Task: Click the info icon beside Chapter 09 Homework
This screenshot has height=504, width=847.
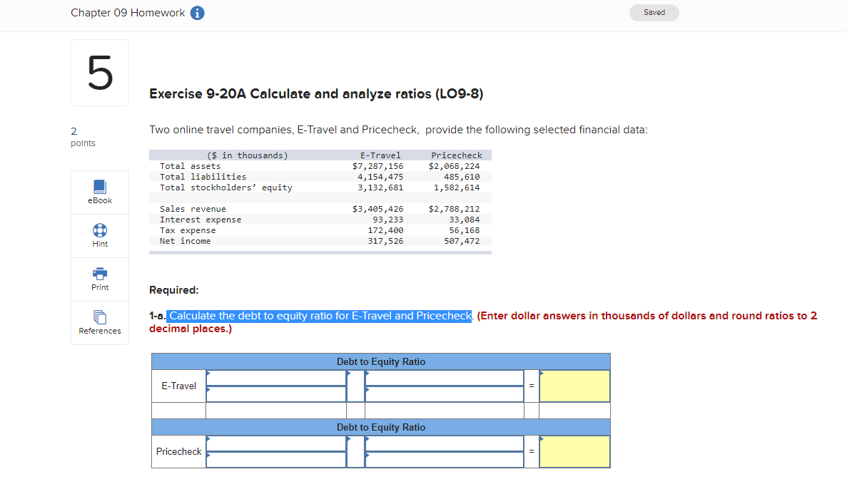Action: pyautogui.click(x=197, y=12)
